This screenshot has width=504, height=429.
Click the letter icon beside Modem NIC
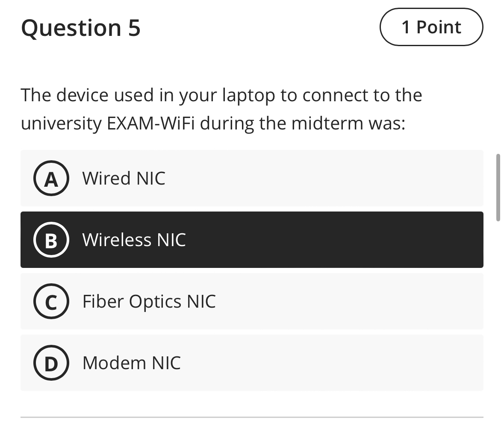[51, 363]
